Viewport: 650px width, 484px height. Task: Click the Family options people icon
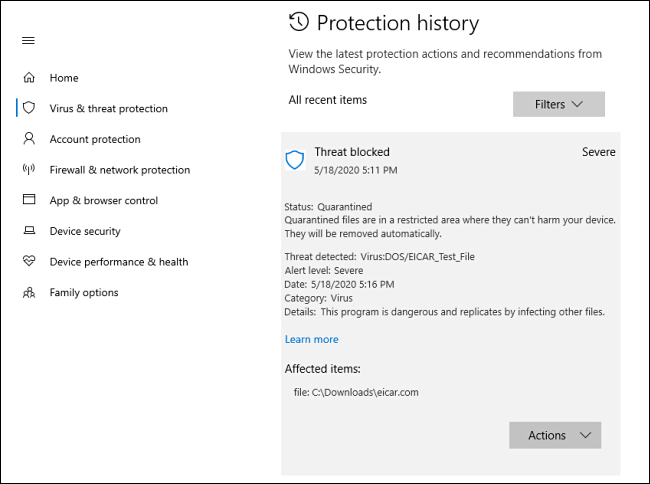click(29, 293)
